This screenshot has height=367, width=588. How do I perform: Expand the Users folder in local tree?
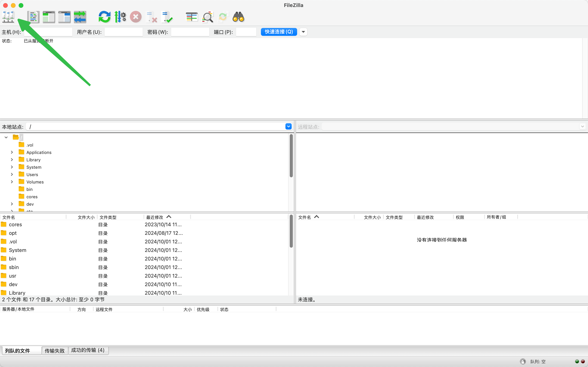[x=11, y=174]
